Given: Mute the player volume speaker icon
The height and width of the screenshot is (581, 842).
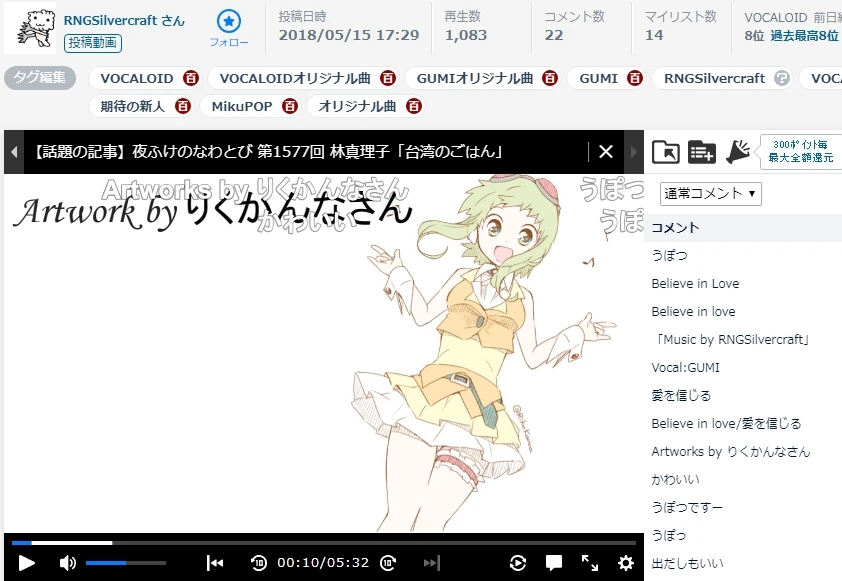Looking at the screenshot, I should [x=68, y=563].
